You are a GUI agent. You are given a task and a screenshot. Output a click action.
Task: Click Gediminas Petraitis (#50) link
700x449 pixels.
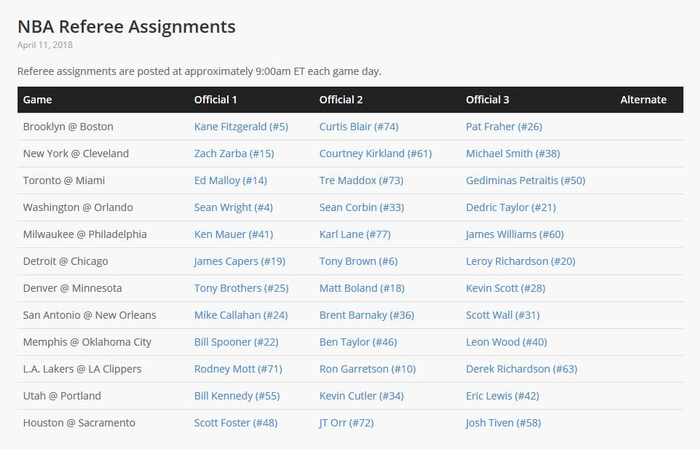[x=525, y=181]
